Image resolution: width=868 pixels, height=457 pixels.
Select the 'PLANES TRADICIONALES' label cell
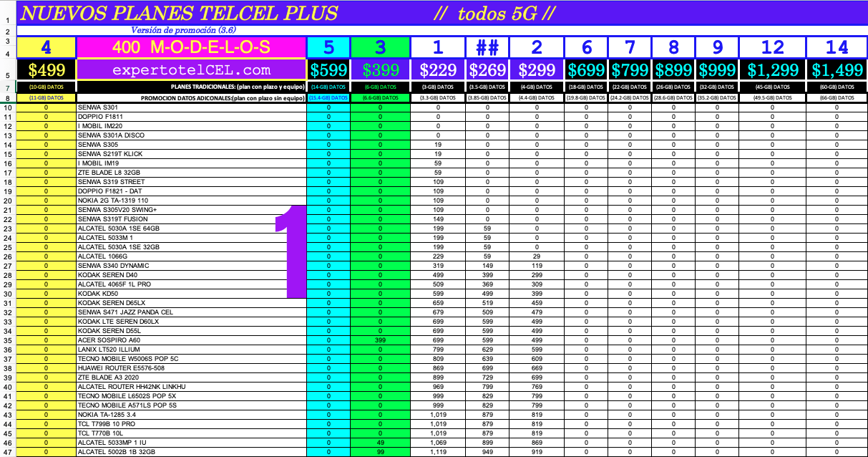tap(191, 87)
